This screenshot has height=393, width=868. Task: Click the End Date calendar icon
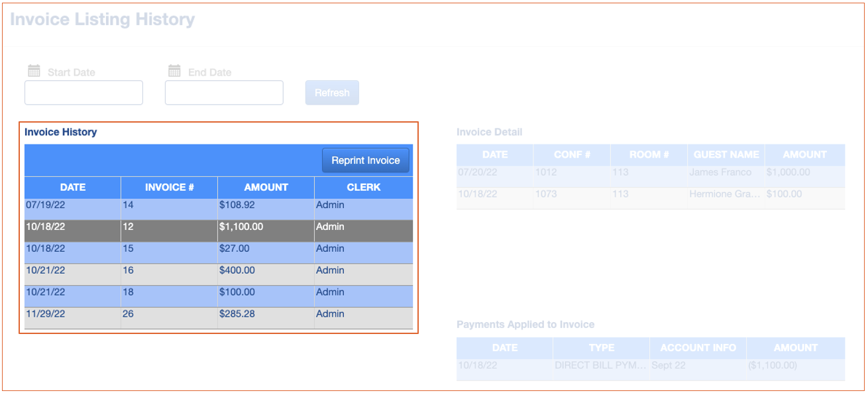pos(174,71)
